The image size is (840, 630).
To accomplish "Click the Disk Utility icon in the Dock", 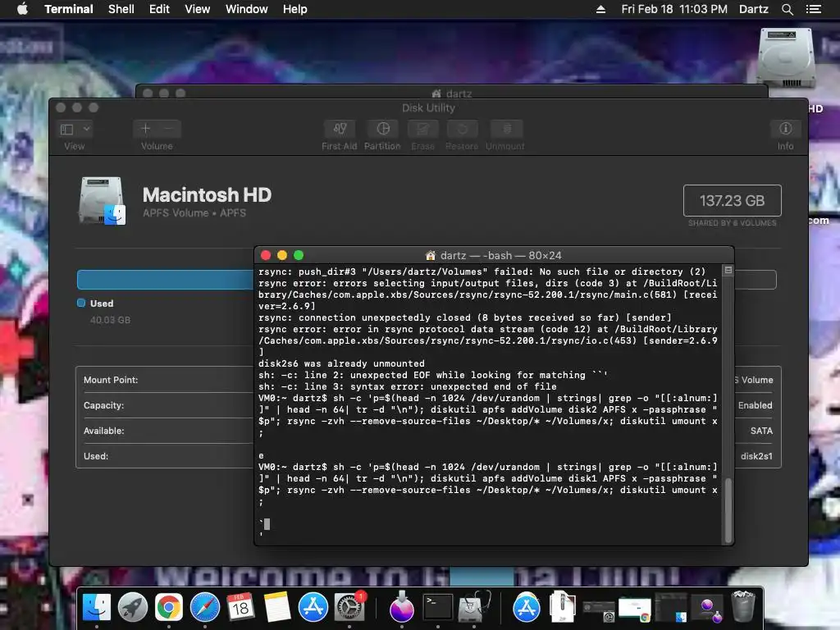I will (x=473, y=608).
